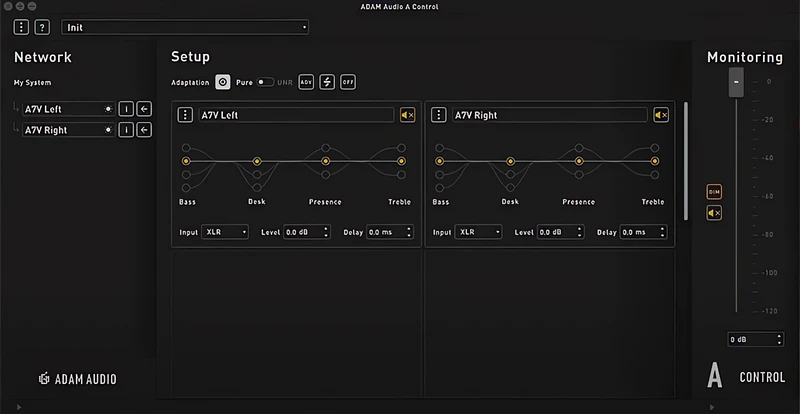Open the three-dot main menu beside the help button
The image size is (800, 414).
click(x=21, y=27)
